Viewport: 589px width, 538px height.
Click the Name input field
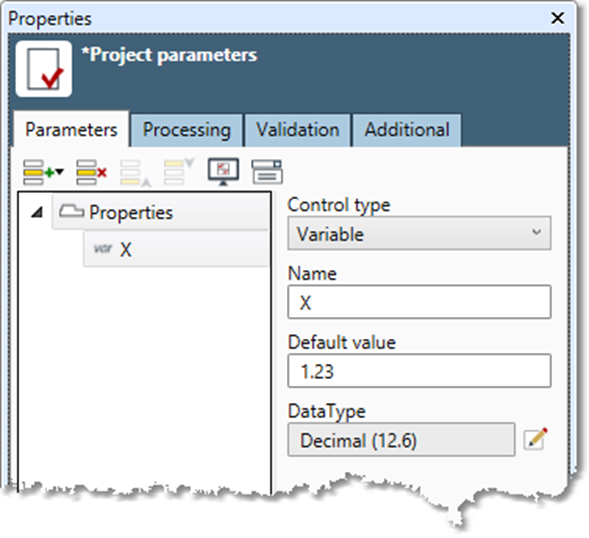pyautogui.click(x=419, y=302)
